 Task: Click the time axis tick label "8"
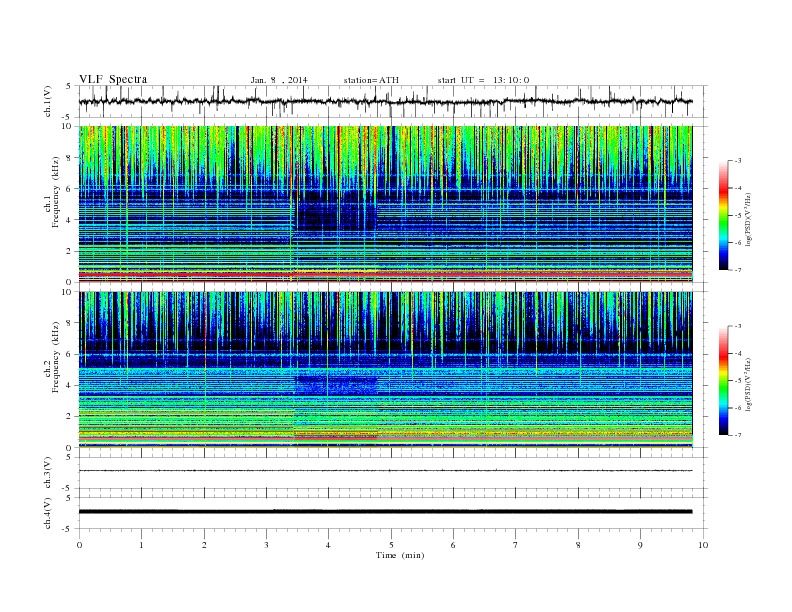pos(578,545)
